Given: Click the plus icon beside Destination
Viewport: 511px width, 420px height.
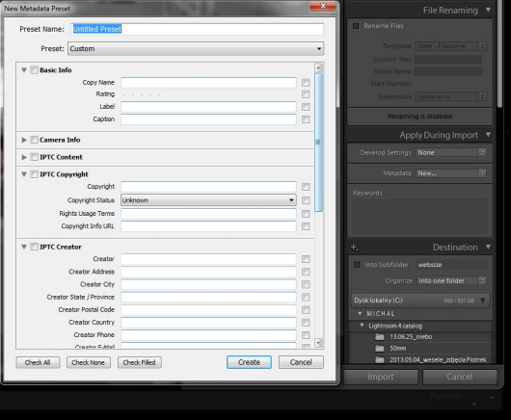Looking at the screenshot, I should (x=354, y=248).
